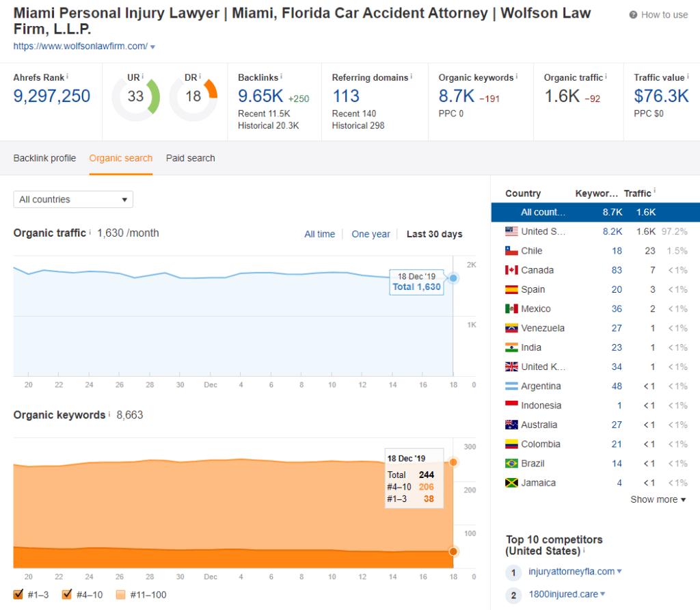Image resolution: width=700 pixels, height=610 pixels.
Task: Select the Last 30 days range
Action: point(434,234)
